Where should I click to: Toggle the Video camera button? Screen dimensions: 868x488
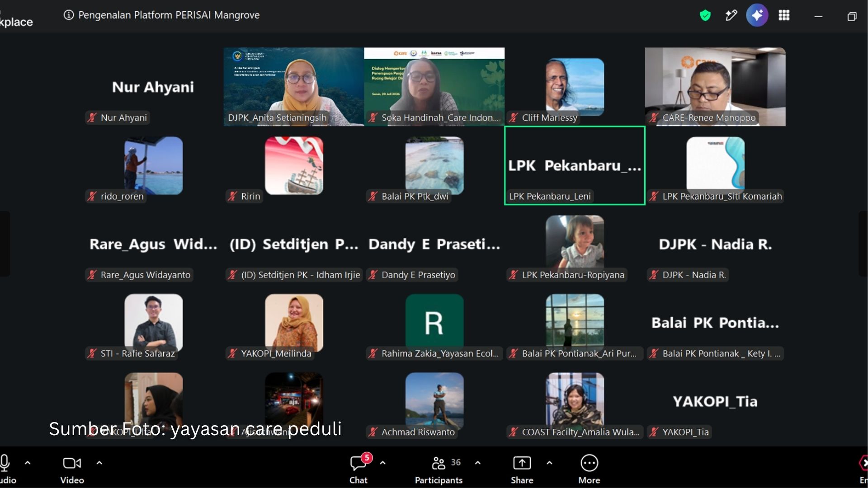[x=72, y=469]
